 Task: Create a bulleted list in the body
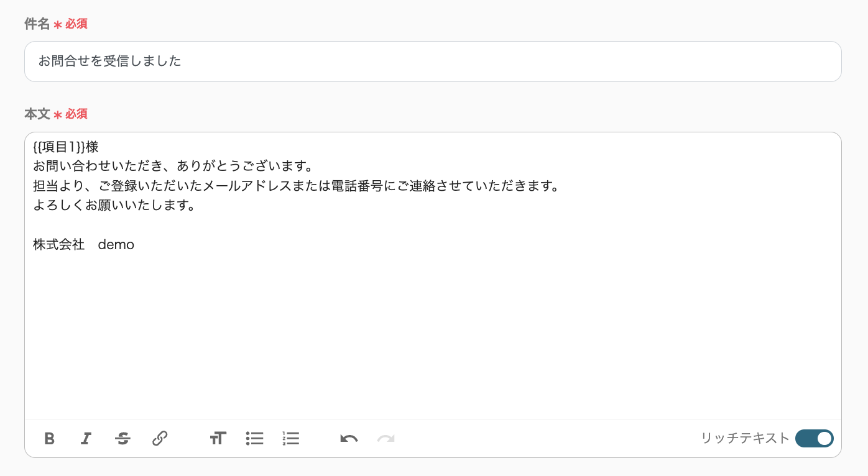click(x=254, y=439)
